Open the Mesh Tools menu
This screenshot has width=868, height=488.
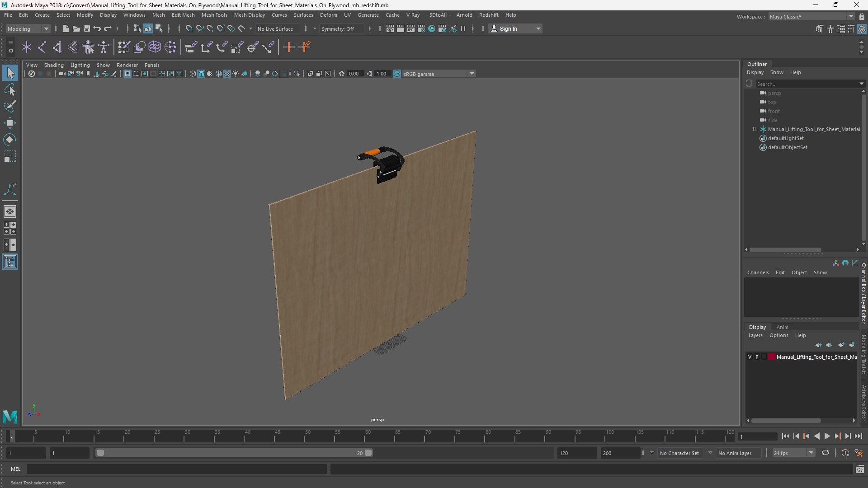214,15
